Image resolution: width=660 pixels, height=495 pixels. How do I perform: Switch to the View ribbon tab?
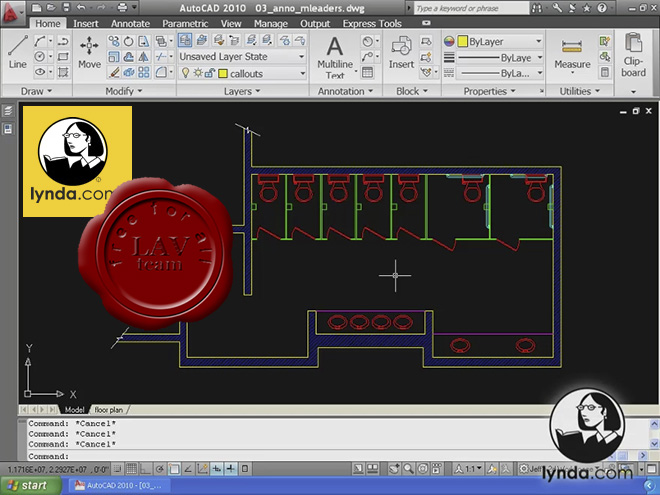pyautogui.click(x=231, y=24)
